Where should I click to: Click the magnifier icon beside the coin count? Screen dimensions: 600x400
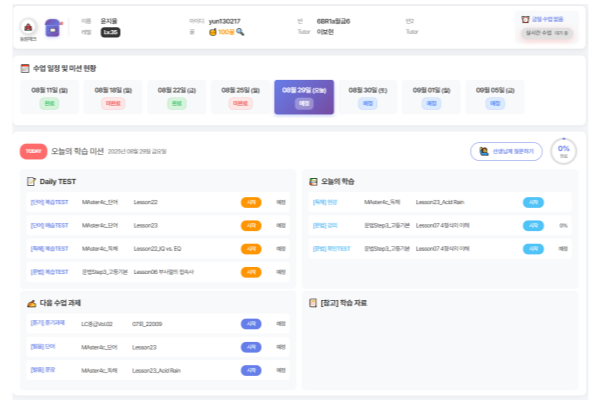tap(240, 32)
